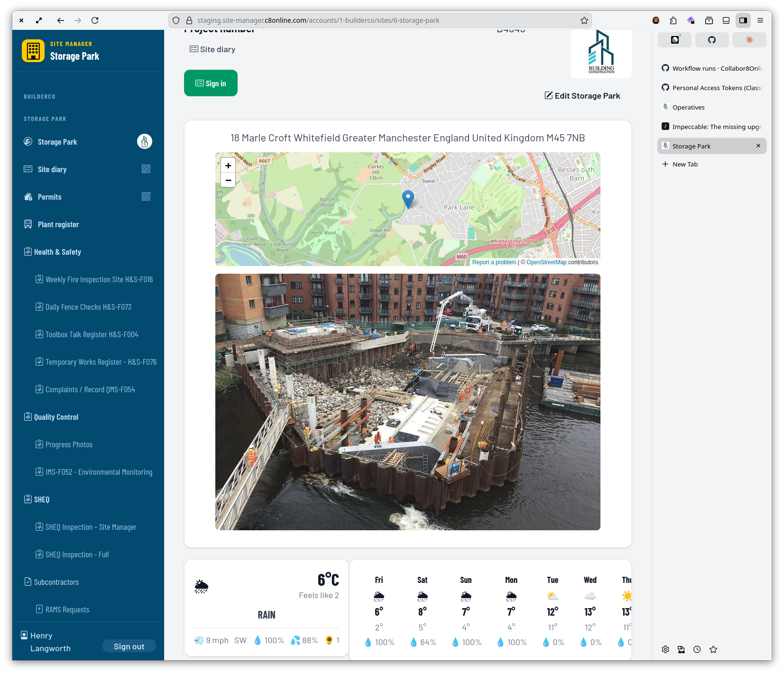Toggle the browser sidebar panel button
The image size is (784, 674).
click(743, 20)
